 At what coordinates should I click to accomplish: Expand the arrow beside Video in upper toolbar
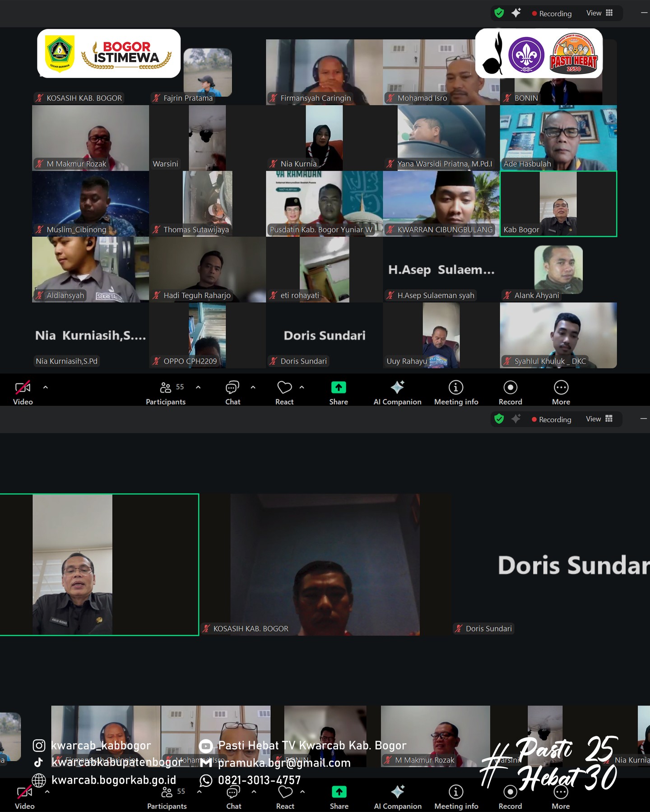click(x=46, y=387)
